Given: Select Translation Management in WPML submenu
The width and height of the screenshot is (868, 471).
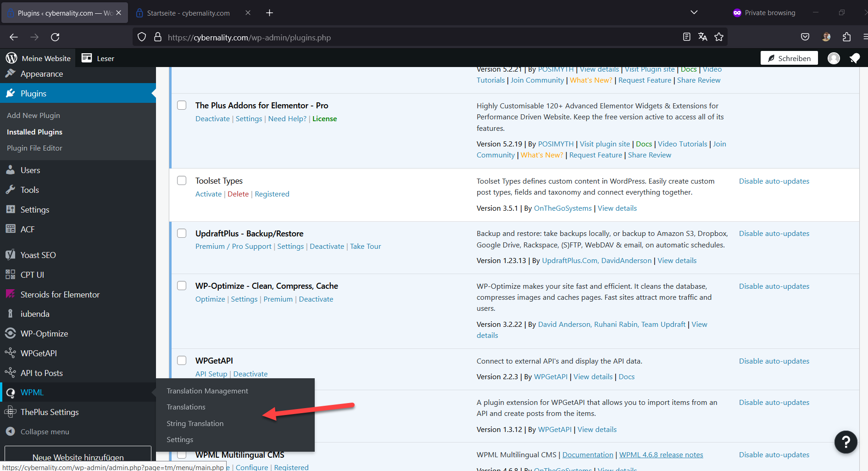Looking at the screenshot, I should click(x=207, y=391).
